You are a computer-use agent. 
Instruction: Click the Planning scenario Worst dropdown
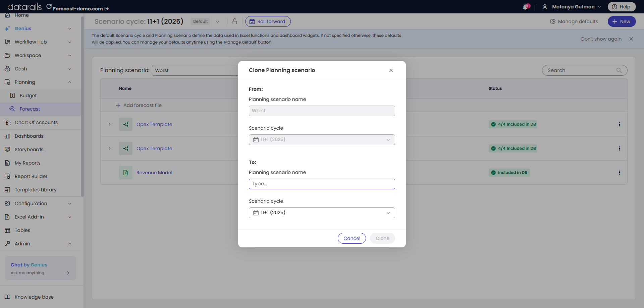pos(195,70)
